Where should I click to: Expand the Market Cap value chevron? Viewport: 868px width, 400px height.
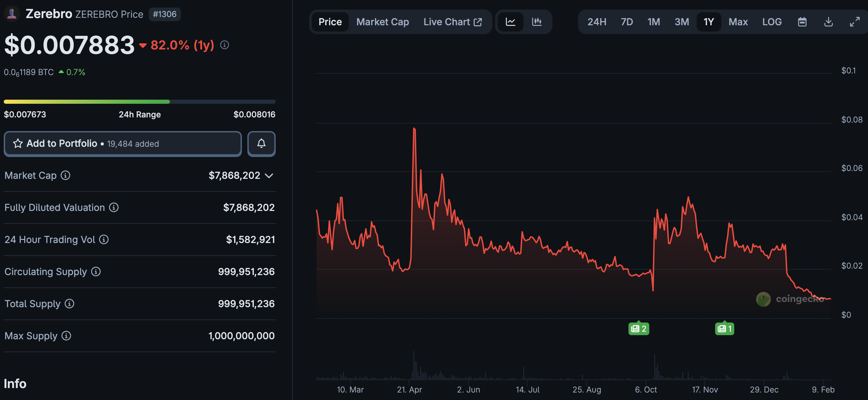pyautogui.click(x=269, y=176)
